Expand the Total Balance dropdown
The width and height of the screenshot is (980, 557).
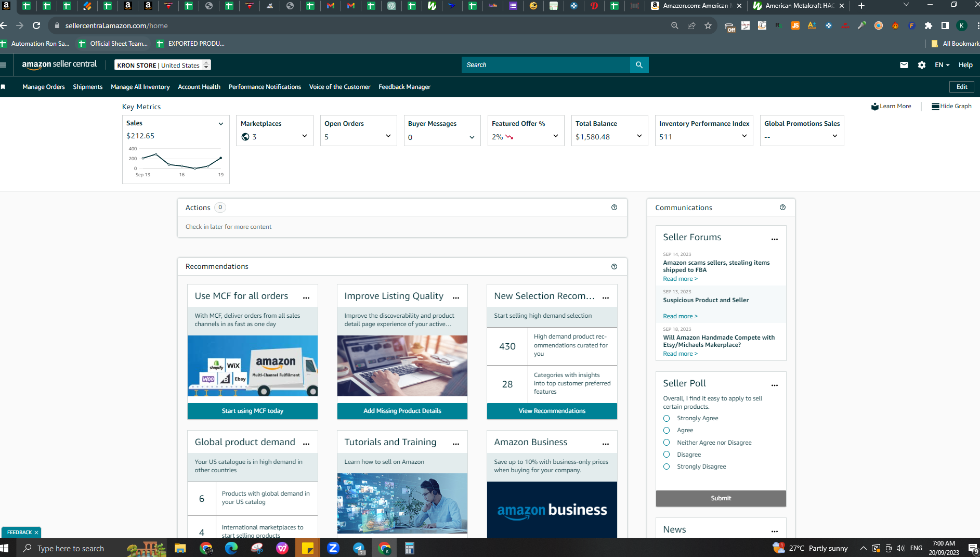(x=639, y=136)
